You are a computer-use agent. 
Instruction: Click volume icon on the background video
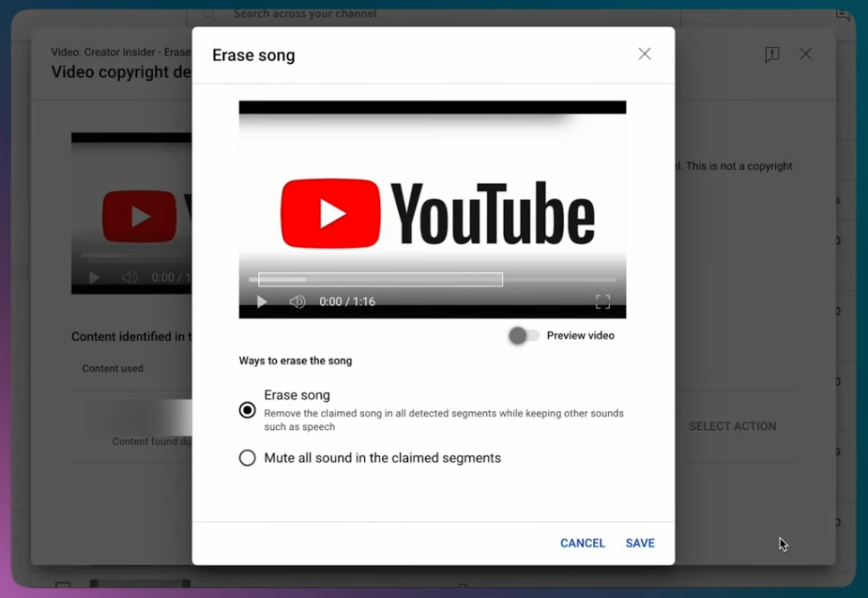coord(129,278)
